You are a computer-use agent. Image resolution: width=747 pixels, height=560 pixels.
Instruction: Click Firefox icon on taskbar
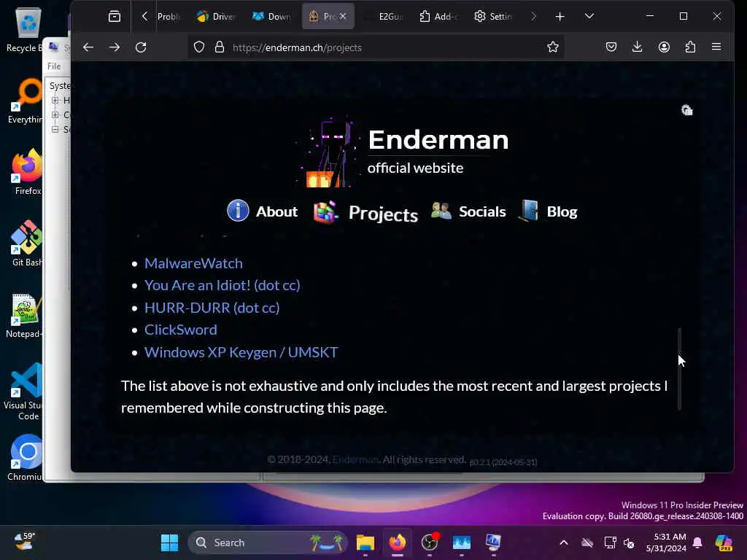click(x=398, y=542)
